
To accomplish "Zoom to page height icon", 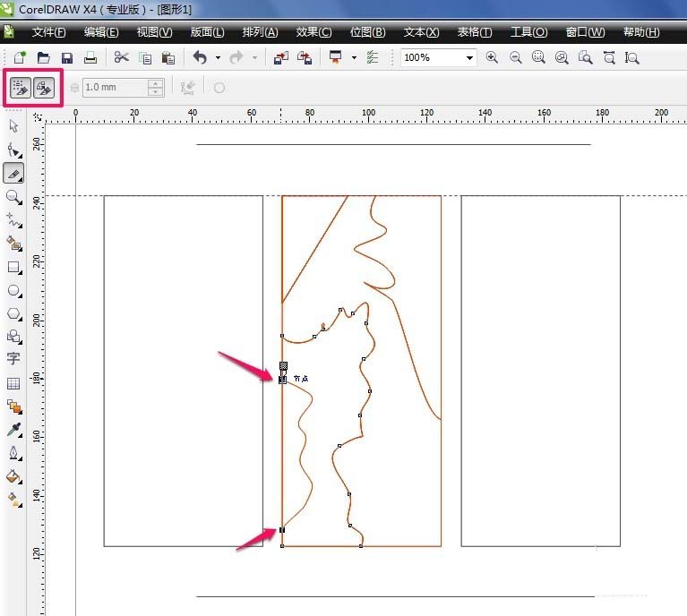I will pos(631,57).
